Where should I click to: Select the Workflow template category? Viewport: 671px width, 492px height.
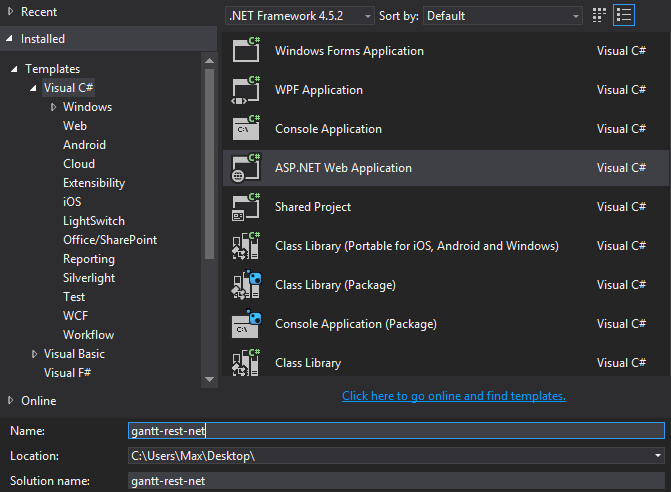point(89,335)
